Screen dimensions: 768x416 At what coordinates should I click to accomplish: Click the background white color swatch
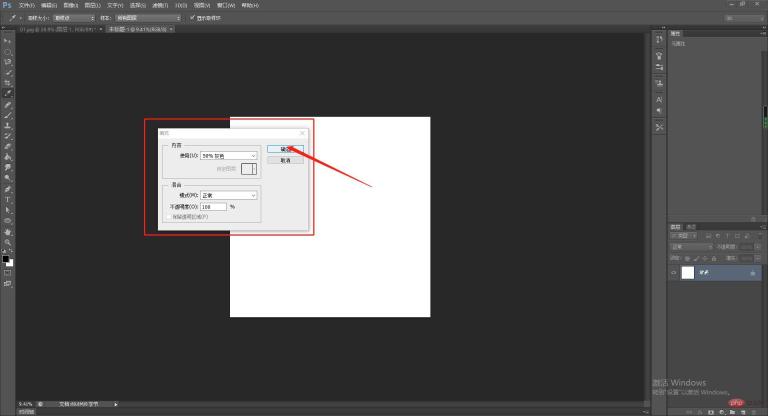point(10,263)
